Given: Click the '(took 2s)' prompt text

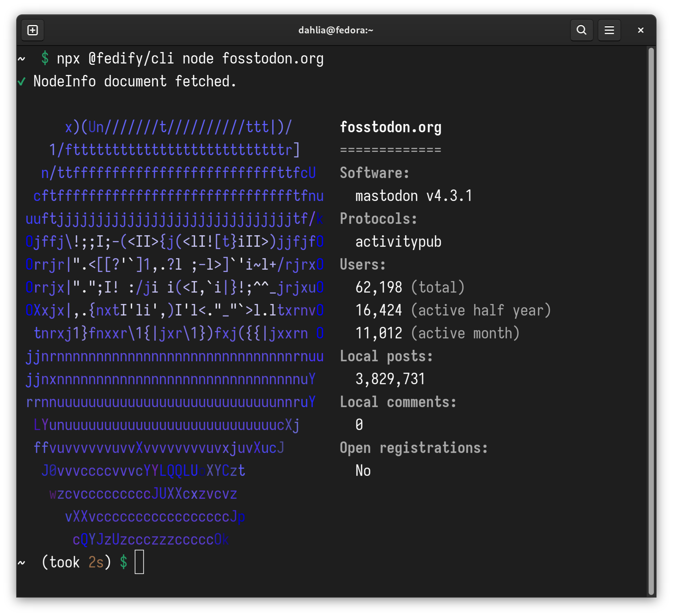Looking at the screenshot, I should 76,563.
